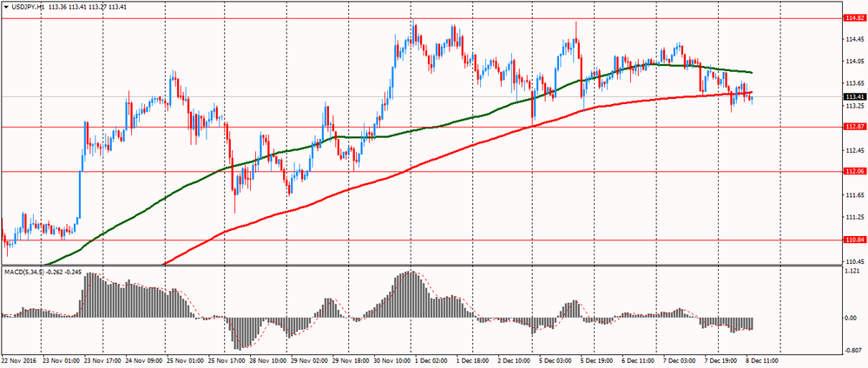Click the 112.87 red price label
The height and width of the screenshot is (368, 868).
853,127
